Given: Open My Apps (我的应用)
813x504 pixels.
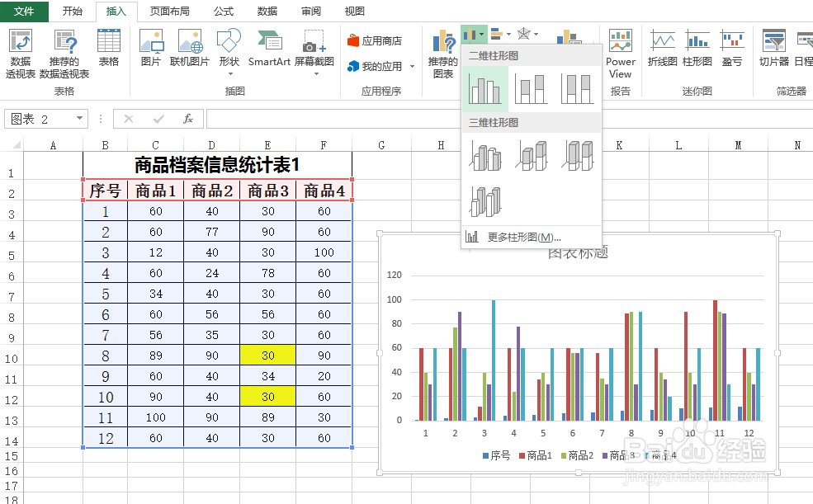Looking at the screenshot, I should [x=375, y=66].
